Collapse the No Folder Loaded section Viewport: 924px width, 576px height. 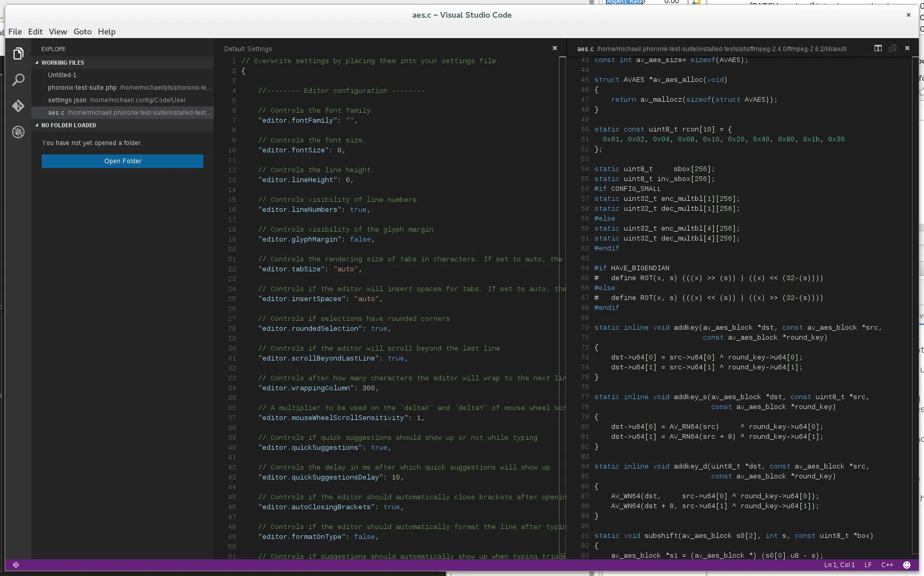37,125
